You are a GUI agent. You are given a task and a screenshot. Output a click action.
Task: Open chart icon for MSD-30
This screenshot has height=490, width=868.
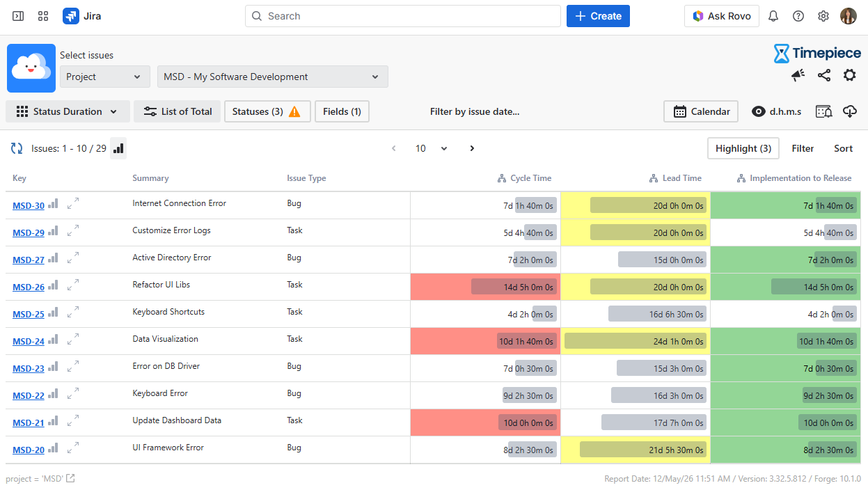[54, 204]
